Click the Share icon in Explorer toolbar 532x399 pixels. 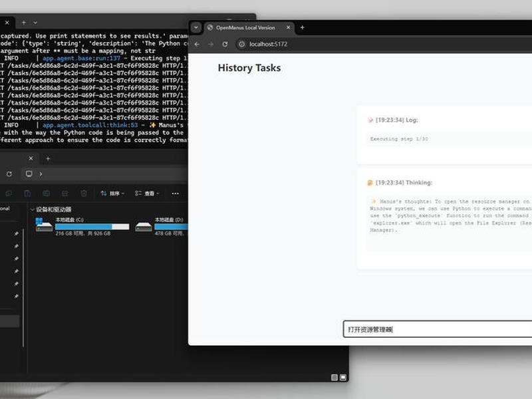click(65, 194)
